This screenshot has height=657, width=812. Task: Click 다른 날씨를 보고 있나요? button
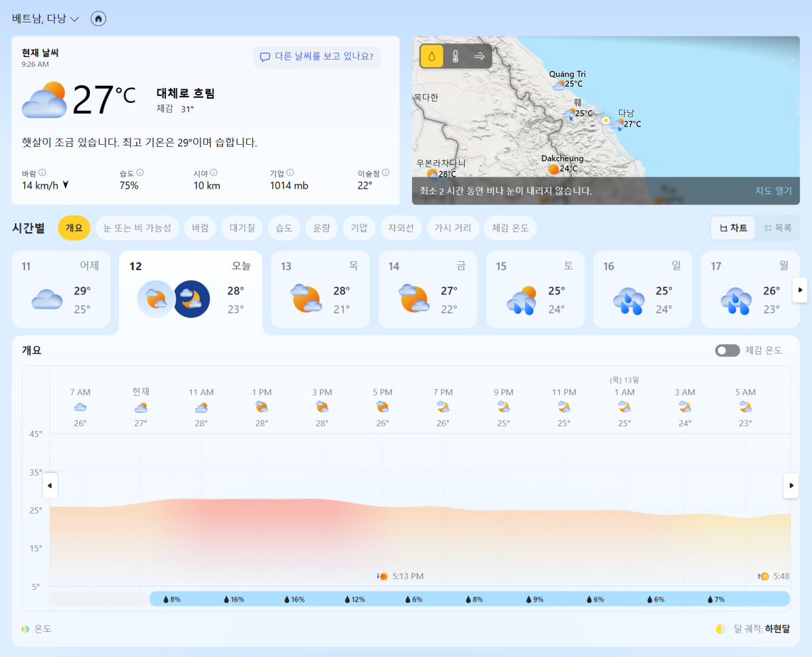317,57
